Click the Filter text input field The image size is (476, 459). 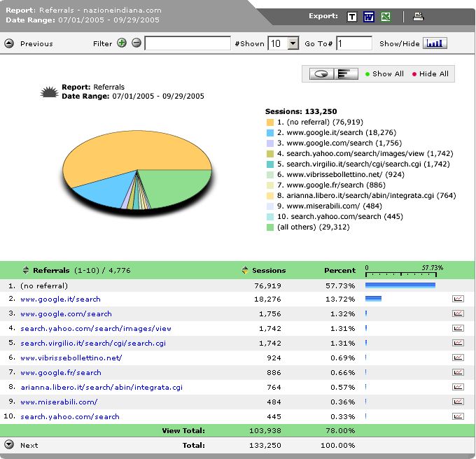188,43
